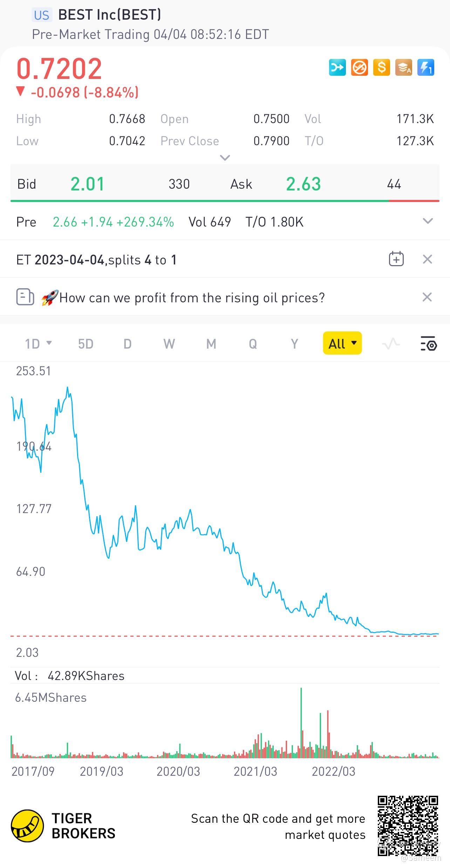Tap the yellow dollar sign badge icon
This screenshot has height=868, width=450.
(x=381, y=67)
